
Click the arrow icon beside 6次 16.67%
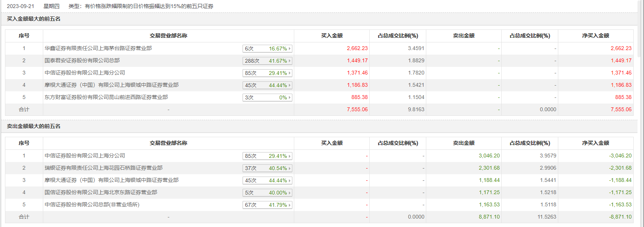[290, 49]
